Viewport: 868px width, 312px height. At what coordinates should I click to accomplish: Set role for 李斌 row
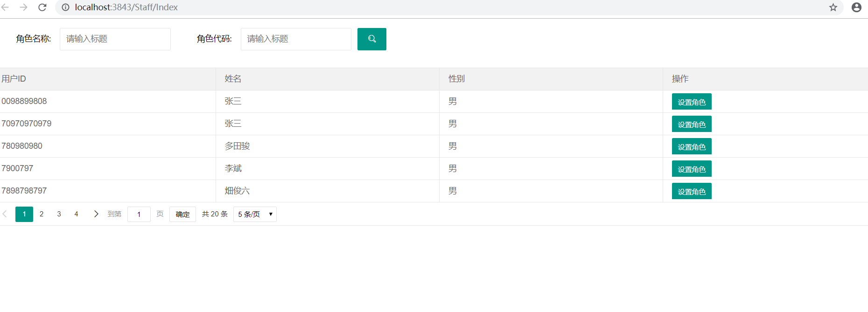tap(691, 169)
